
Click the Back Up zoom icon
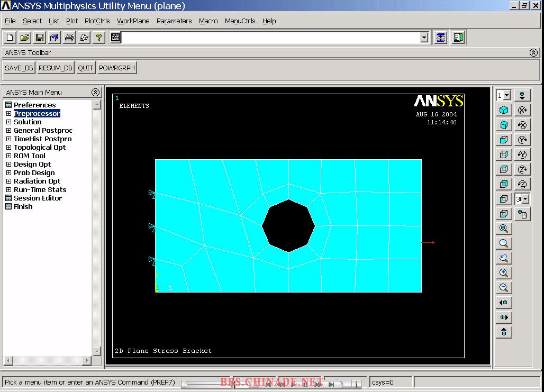(x=504, y=258)
